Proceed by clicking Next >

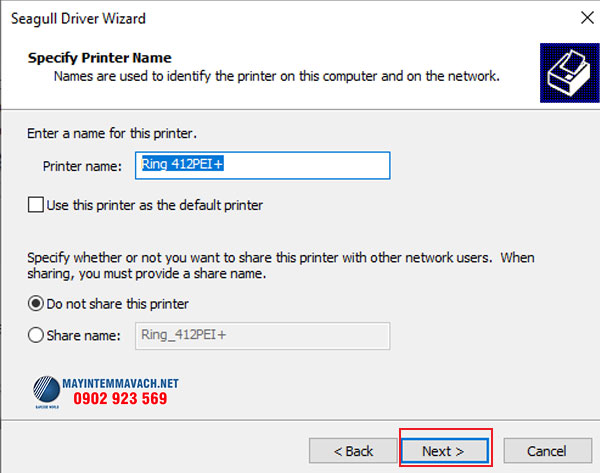[443, 451]
